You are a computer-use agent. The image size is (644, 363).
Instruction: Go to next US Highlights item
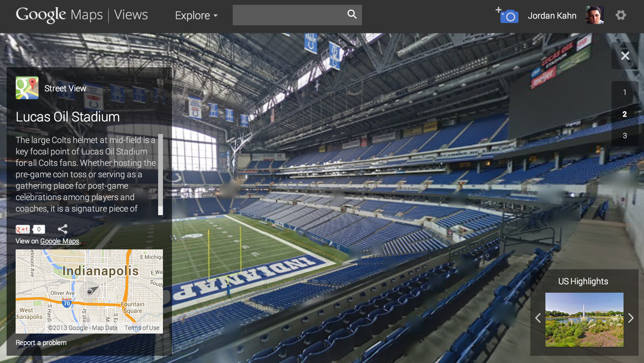631,318
